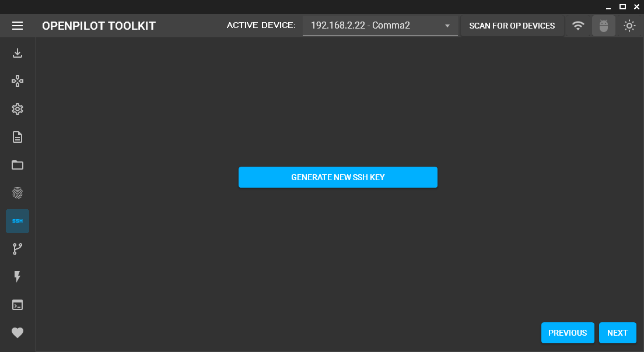644x352 pixels.
Task: Maximize the application window
Action: [x=622, y=6]
